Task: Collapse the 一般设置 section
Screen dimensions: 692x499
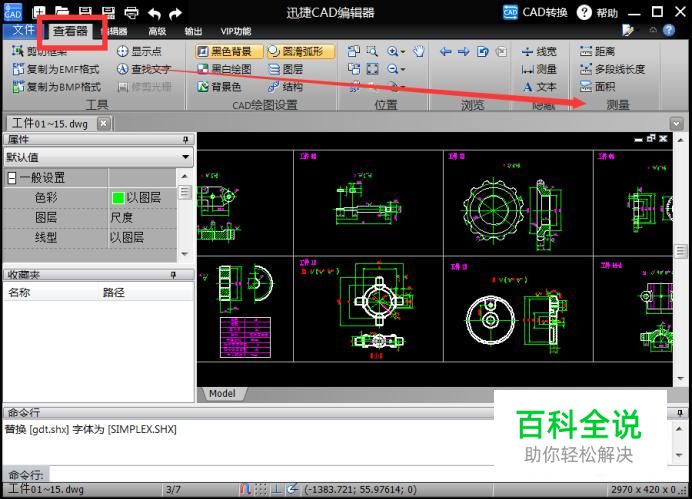Action: 12,178
